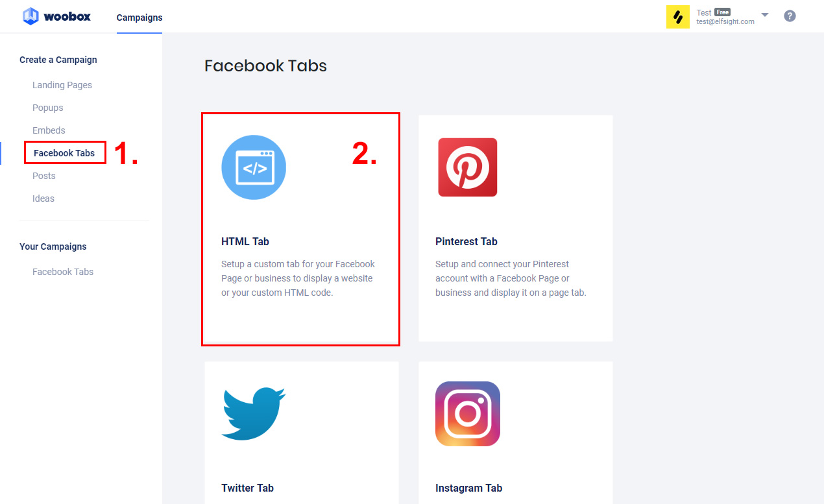This screenshot has height=504, width=824.
Task: Click the Woobox logo icon
Action: 30,16
